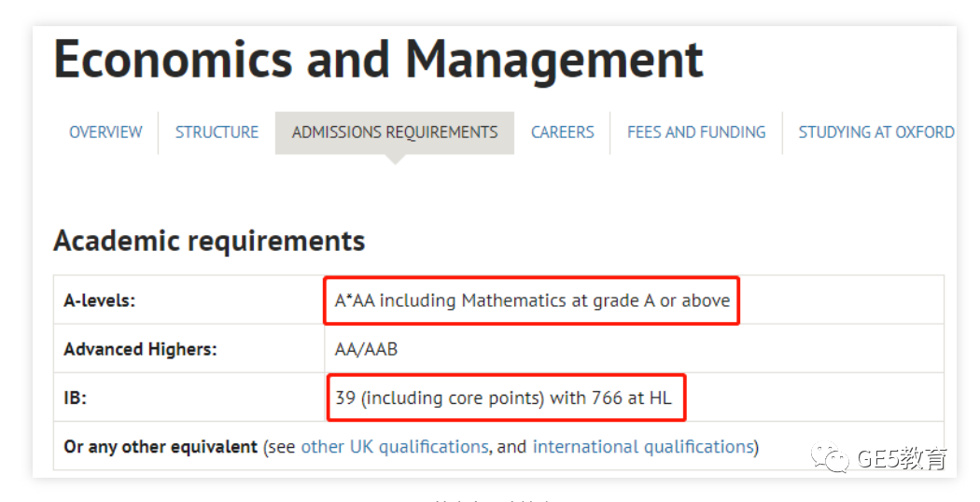Click the pointer arrow beneath the active tab
980x502 pixels.
(x=395, y=160)
